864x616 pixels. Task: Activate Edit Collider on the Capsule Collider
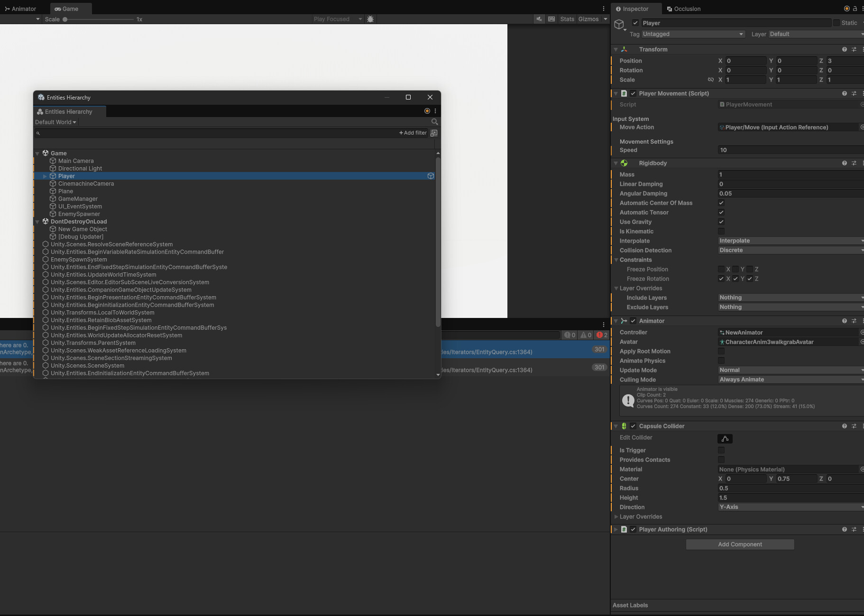(725, 438)
